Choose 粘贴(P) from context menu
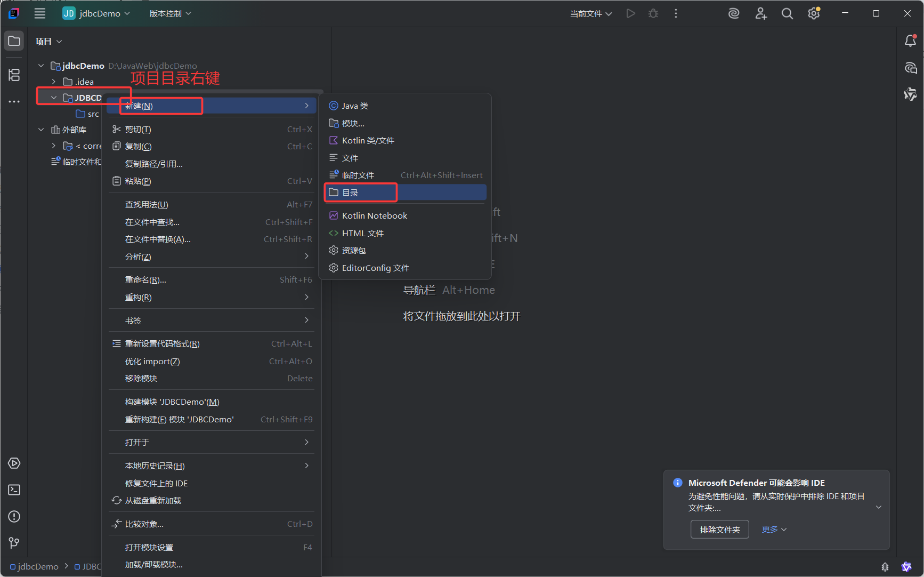Image resolution: width=924 pixels, height=577 pixels. [211, 181]
